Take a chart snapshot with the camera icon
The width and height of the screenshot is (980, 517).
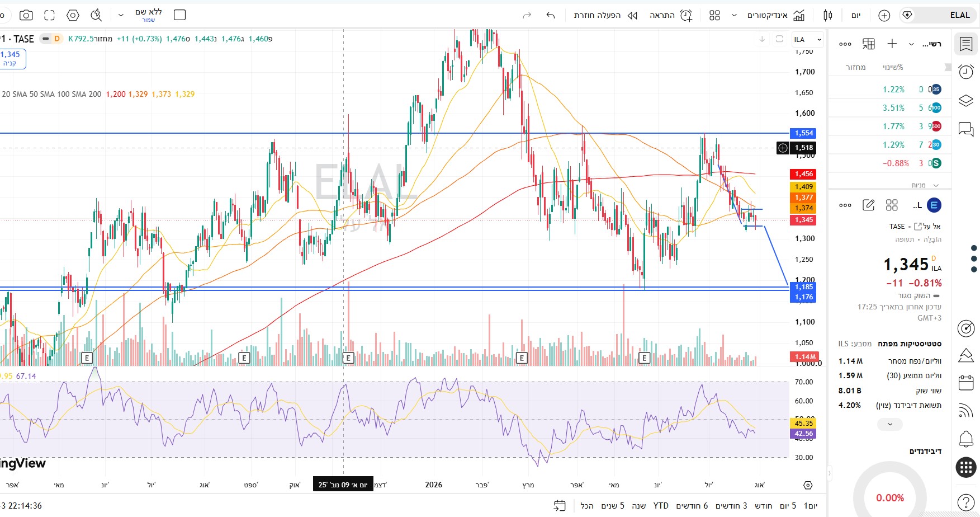(x=26, y=15)
